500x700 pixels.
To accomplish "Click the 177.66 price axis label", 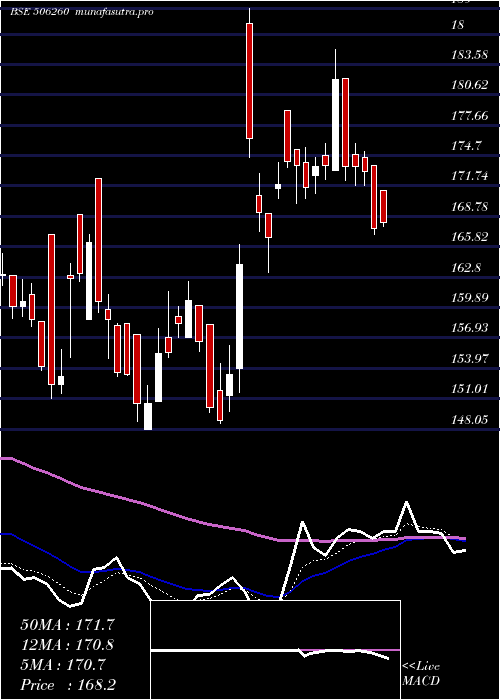I will click(470, 116).
